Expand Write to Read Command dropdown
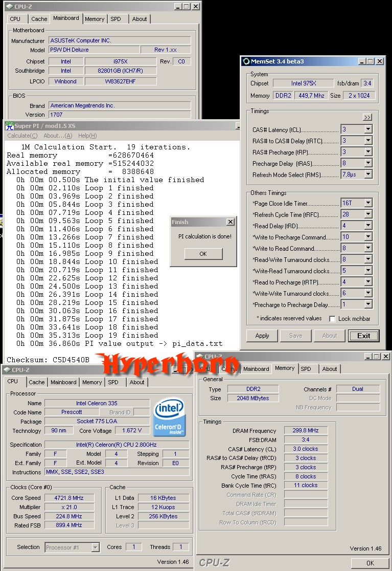The image size is (392, 571). point(368,248)
